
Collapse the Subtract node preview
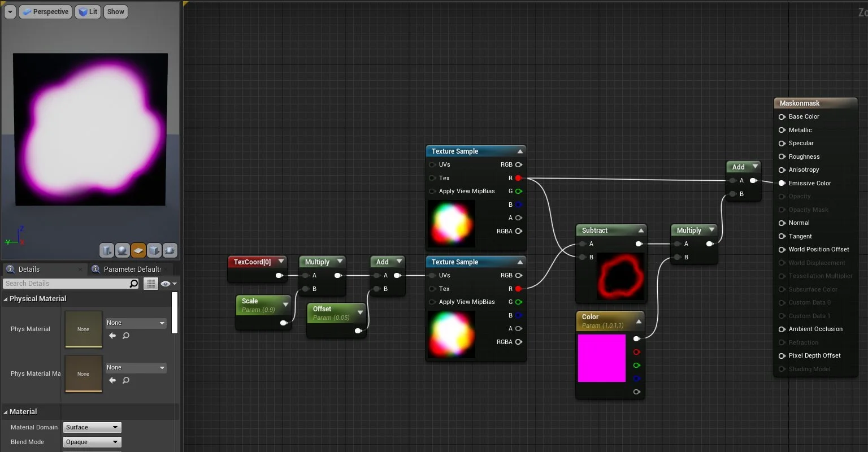[641, 231]
